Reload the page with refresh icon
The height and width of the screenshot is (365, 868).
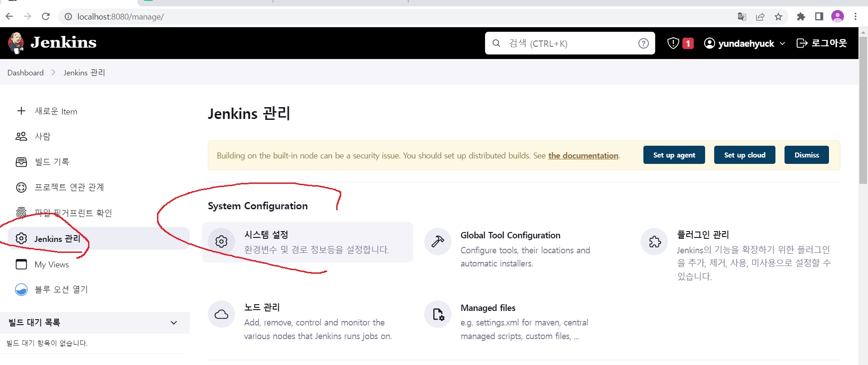[x=46, y=16]
